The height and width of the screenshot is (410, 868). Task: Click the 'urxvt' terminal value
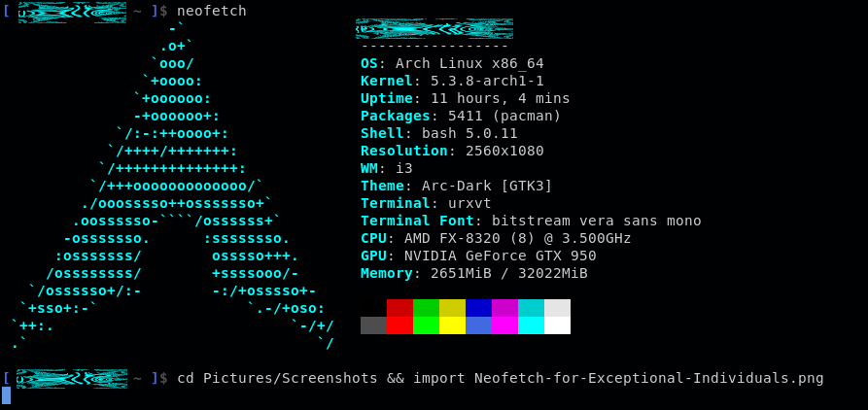[x=469, y=204]
